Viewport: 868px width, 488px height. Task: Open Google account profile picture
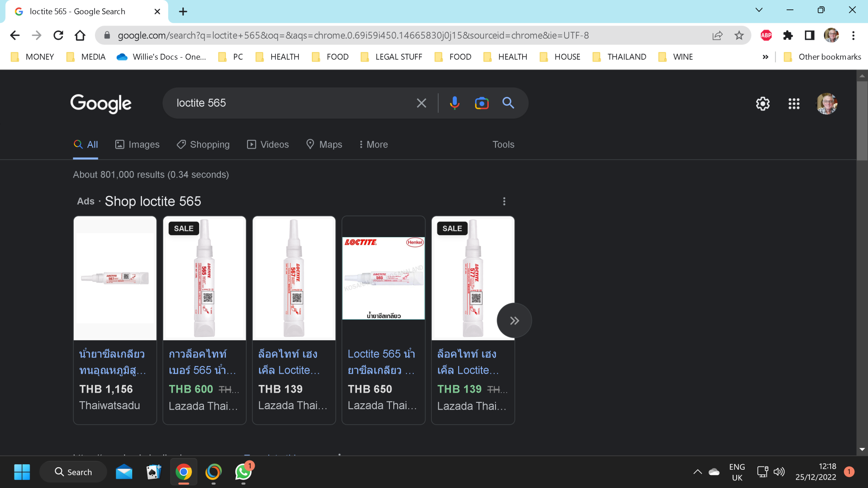pyautogui.click(x=826, y=104)
